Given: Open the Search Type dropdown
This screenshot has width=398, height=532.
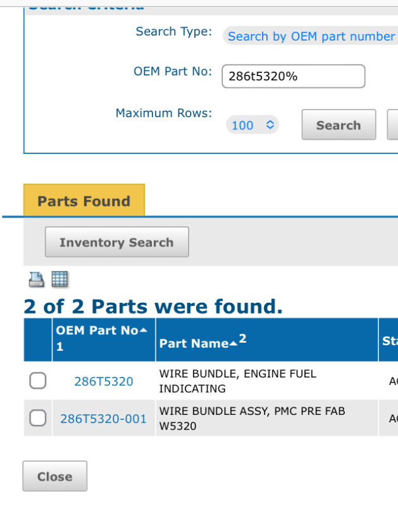Looking at the screenshot, I should pyautogui.click(x=311, y=37).
